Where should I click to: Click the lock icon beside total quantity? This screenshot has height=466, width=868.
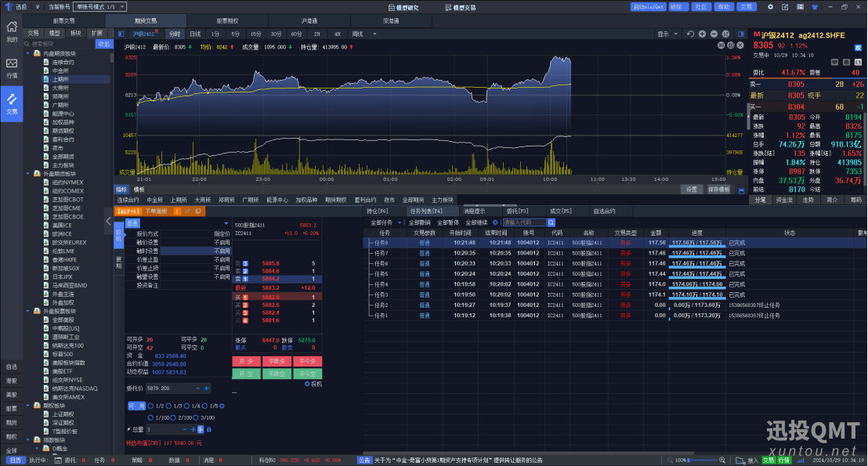(x=208, y=429)
